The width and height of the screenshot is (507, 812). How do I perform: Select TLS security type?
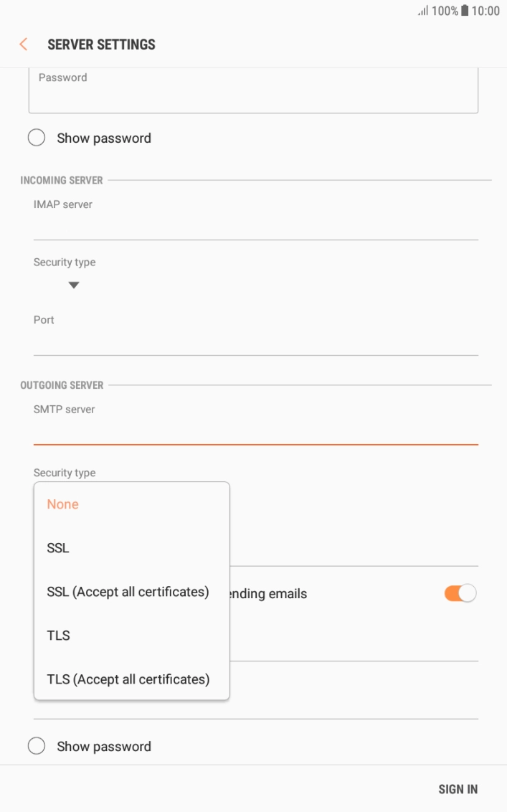(x=57, y=636)
